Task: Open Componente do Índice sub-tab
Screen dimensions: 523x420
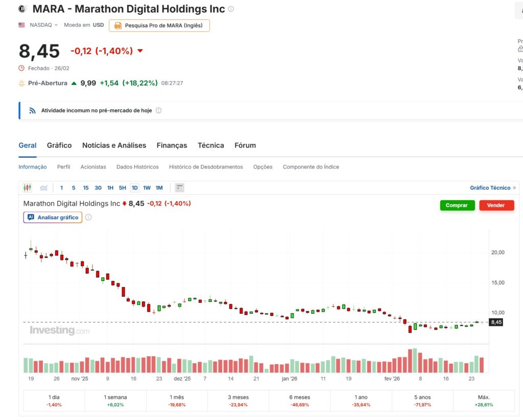Action: coord(311,167)
